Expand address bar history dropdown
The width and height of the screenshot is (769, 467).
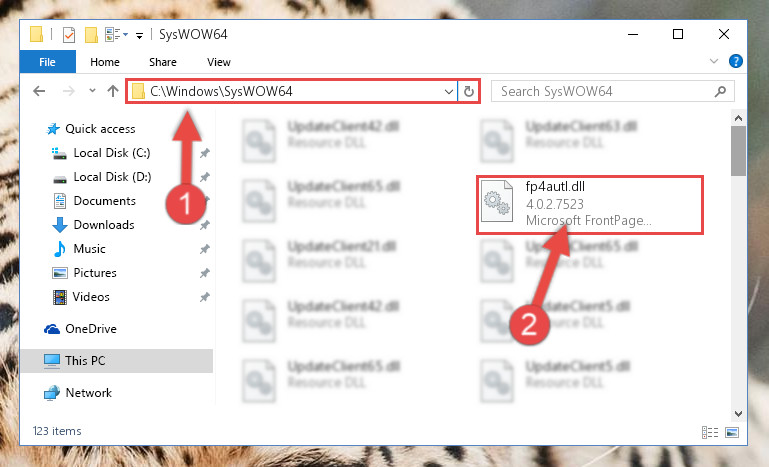click(448, 91)
